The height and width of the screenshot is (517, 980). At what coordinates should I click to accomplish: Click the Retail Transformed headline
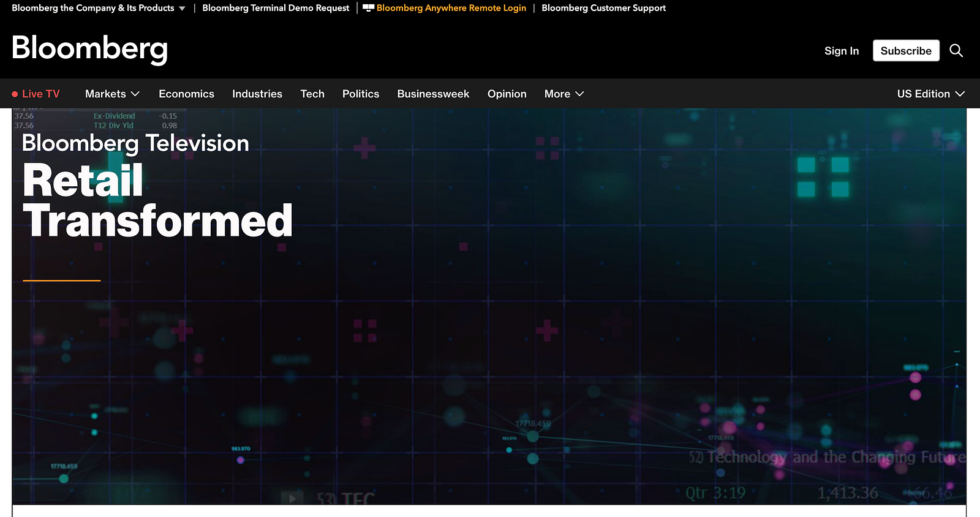coord(157,200)
